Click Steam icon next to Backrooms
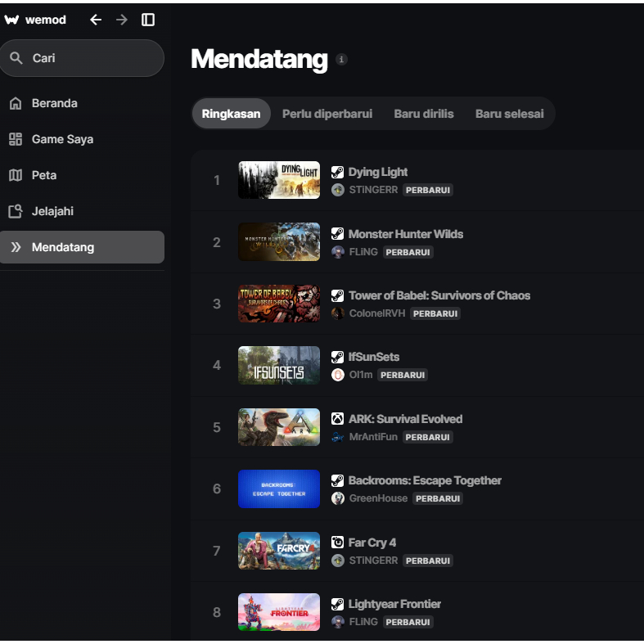 coord(338,480)
